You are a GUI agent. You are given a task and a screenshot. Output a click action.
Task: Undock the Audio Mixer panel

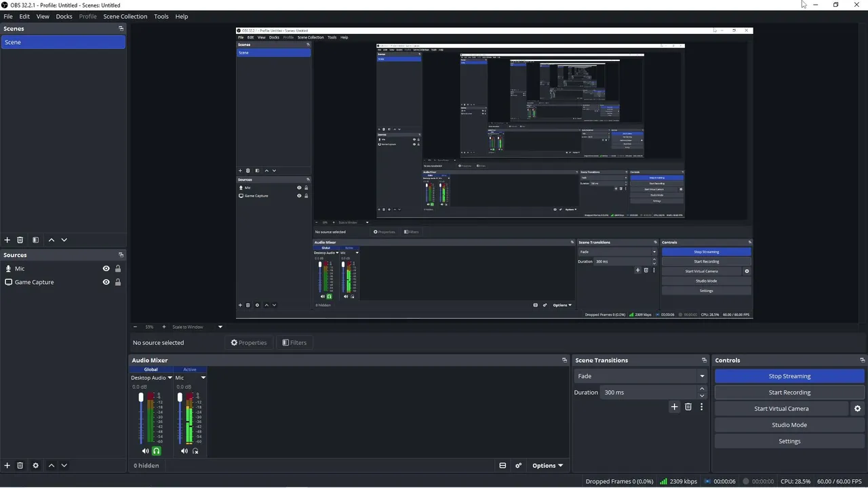click(x=564, y=361)
